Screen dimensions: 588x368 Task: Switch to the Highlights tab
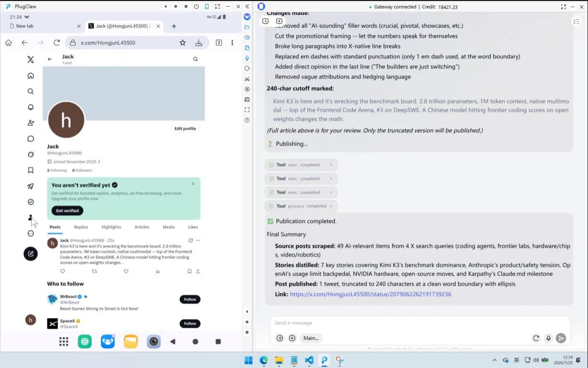coord(111,227)
